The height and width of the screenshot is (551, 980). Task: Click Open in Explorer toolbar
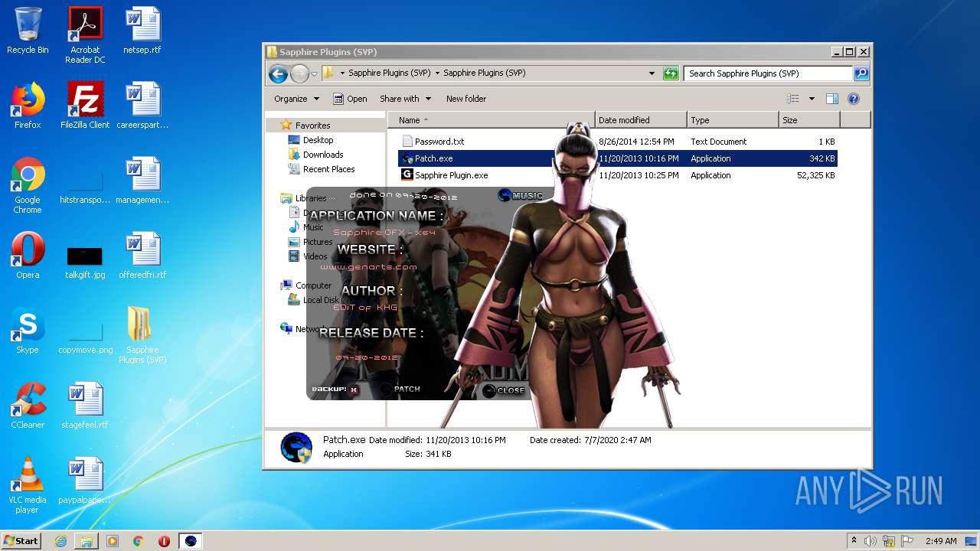350,99
